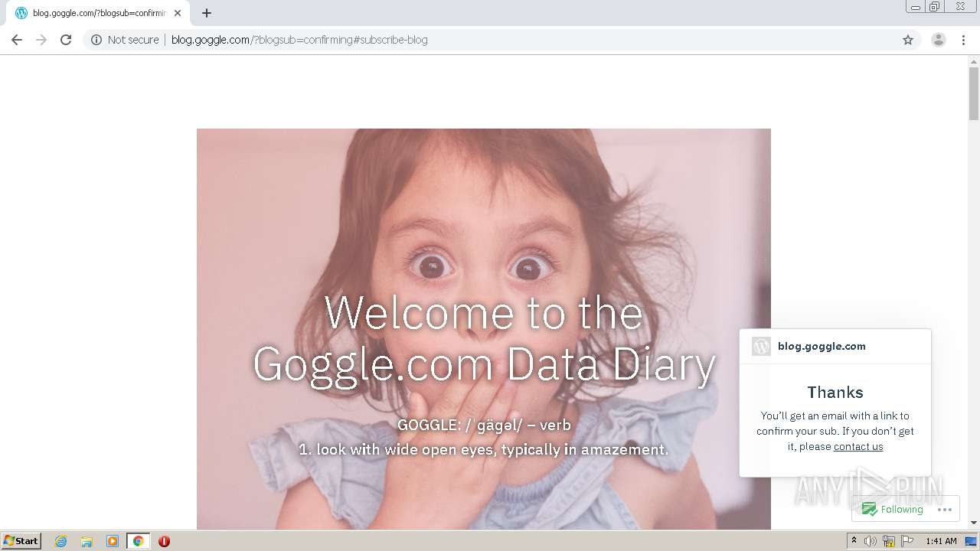Close the blog.goggle.com tab
Screen dimensions: 980x551
pyautogui.click(x=178, y=13)
